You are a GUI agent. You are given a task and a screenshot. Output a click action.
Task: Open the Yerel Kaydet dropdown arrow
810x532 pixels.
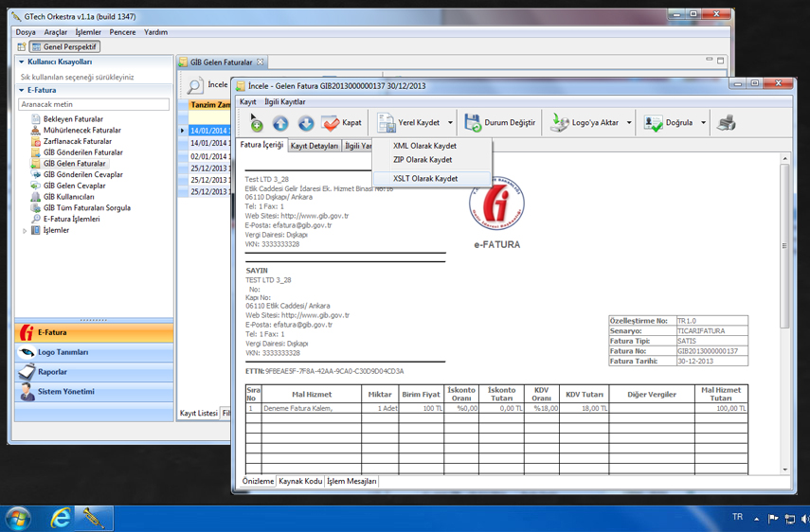(450, 123)
